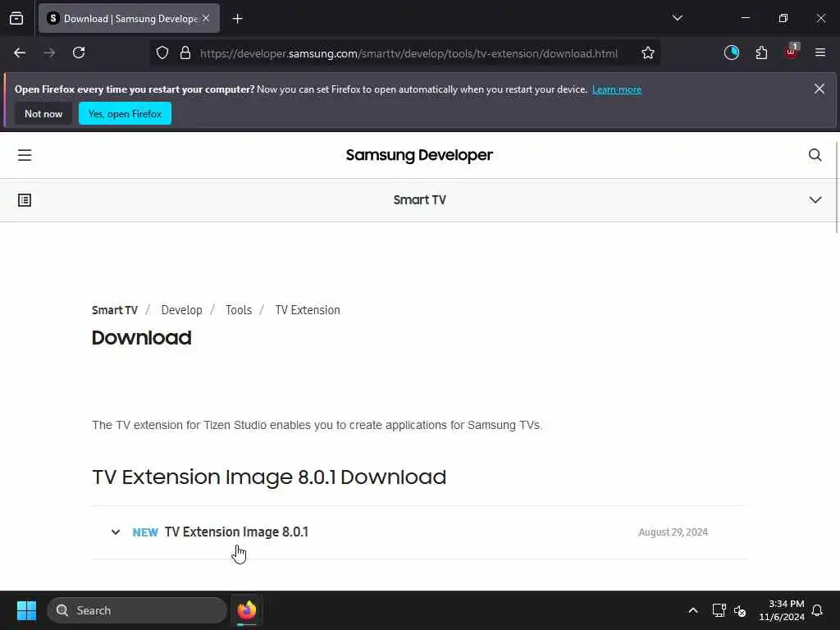View site security padlock info
Viewport: 840px width, 630px height.
coord(185,53)
